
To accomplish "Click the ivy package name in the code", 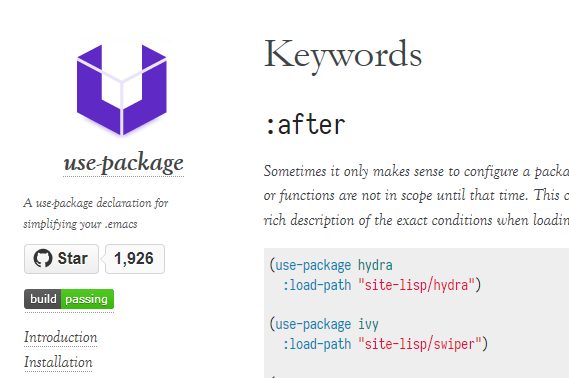I will point(368,324).
